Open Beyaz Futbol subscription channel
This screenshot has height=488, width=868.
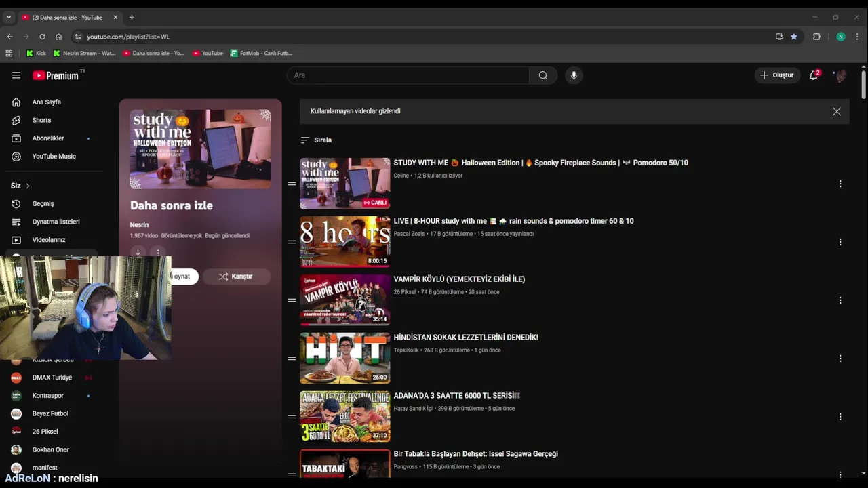coord(51,413)
